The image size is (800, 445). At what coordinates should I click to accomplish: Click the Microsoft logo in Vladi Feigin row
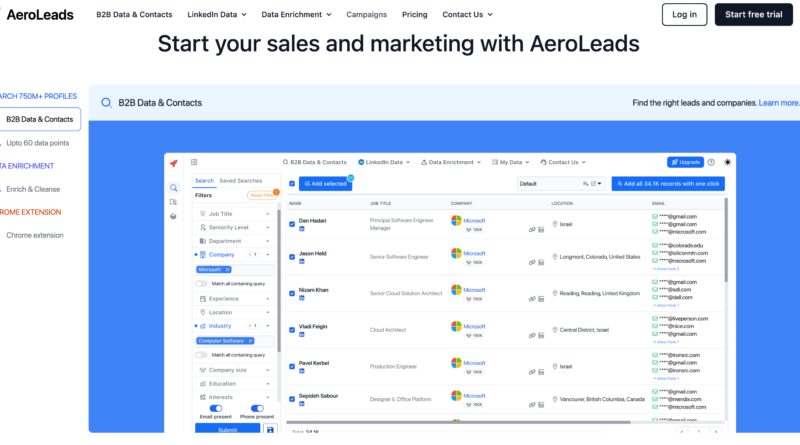(x=456, y=327)
